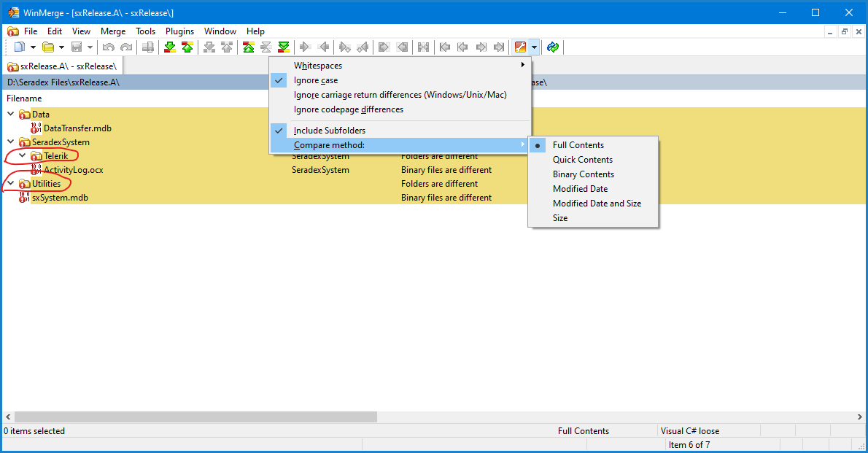Click the Open folder toolbar icon
Screen dimensions: 868x453
[48, 47]
